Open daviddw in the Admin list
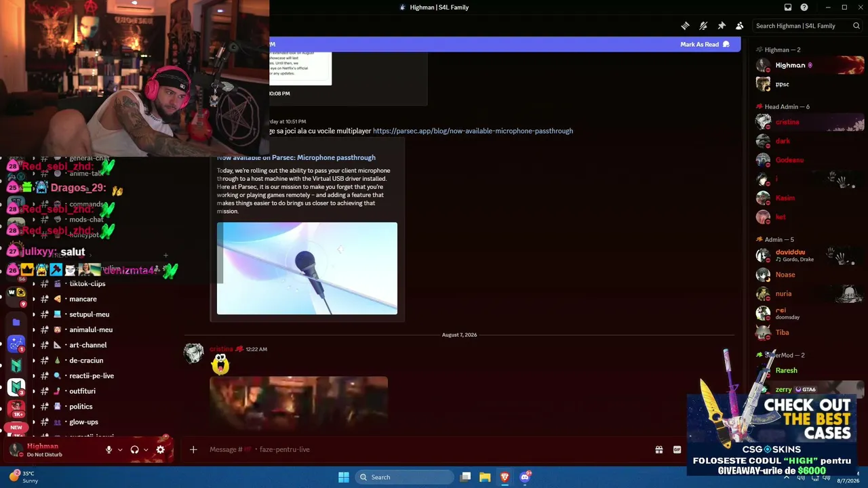868x488 pixels. [x=810, y=256]
